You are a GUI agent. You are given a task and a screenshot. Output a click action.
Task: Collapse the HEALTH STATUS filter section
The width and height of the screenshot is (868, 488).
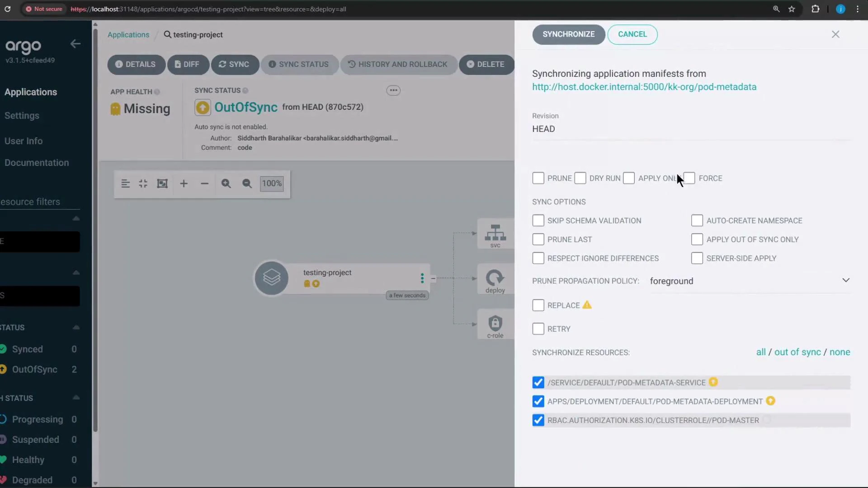tap(76, 397)
